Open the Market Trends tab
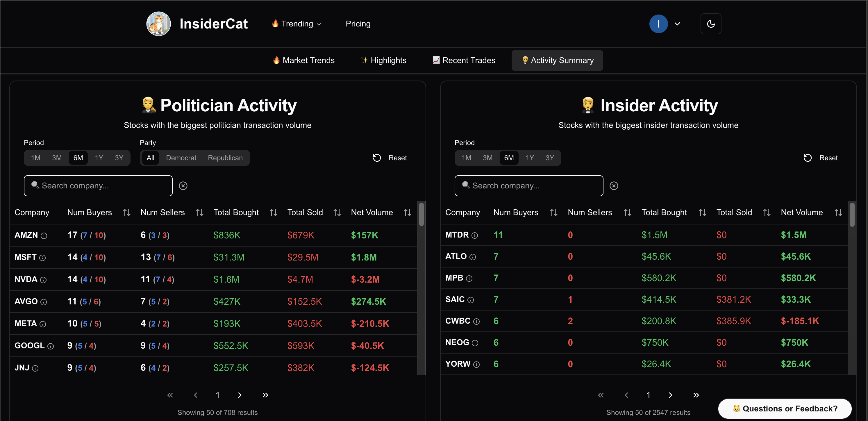 pos(303,60)
